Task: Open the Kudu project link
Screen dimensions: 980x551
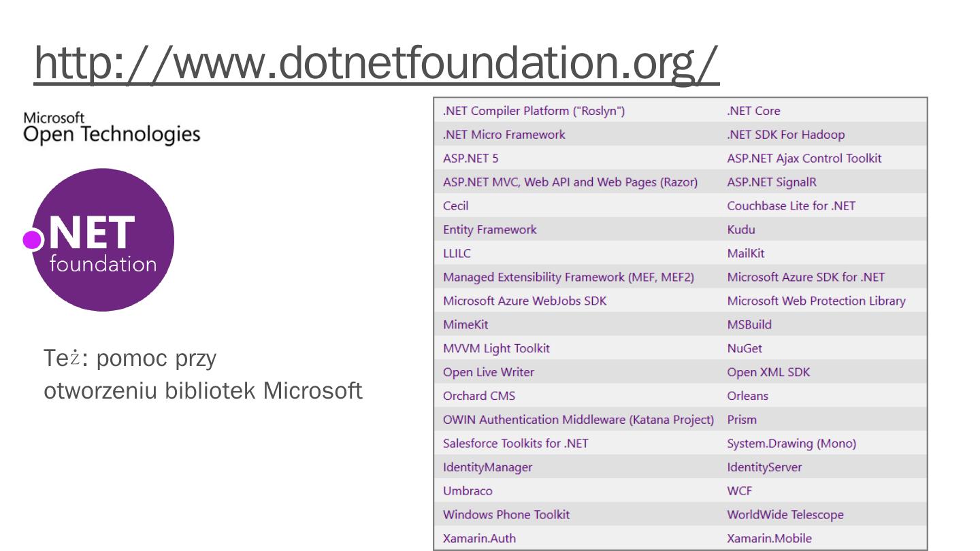Action: pos(741,230)
